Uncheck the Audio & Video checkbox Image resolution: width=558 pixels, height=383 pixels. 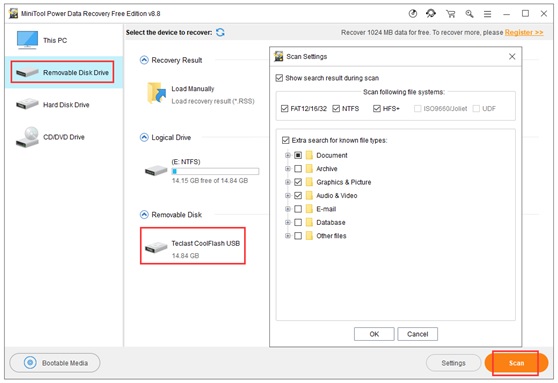click(298, 195)
